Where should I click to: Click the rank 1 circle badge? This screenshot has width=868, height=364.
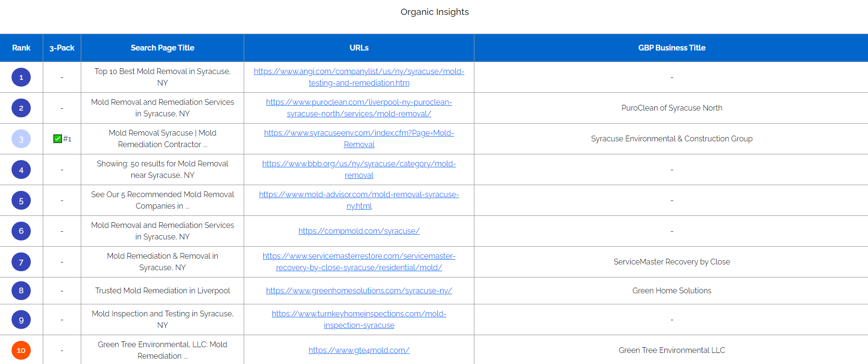coord(21,77)
